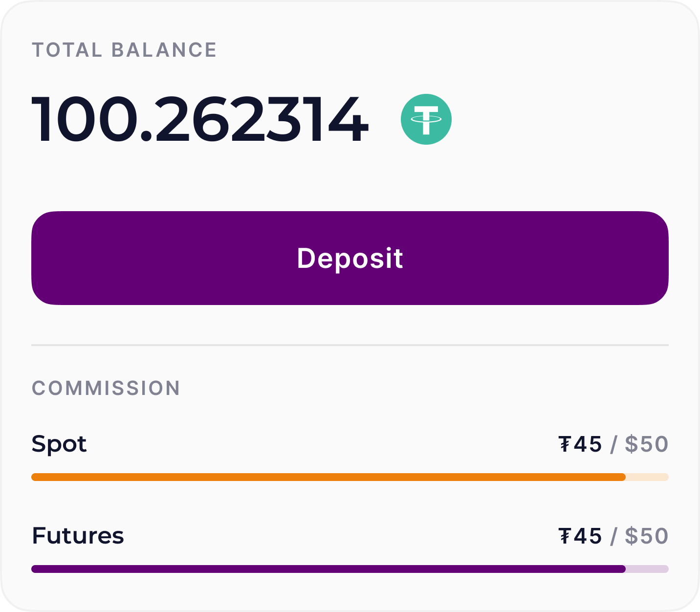The height and width of the screenshot is (612, 700).
Task: Expand the COMMISSION section header
Action: (x=106, y=388)
